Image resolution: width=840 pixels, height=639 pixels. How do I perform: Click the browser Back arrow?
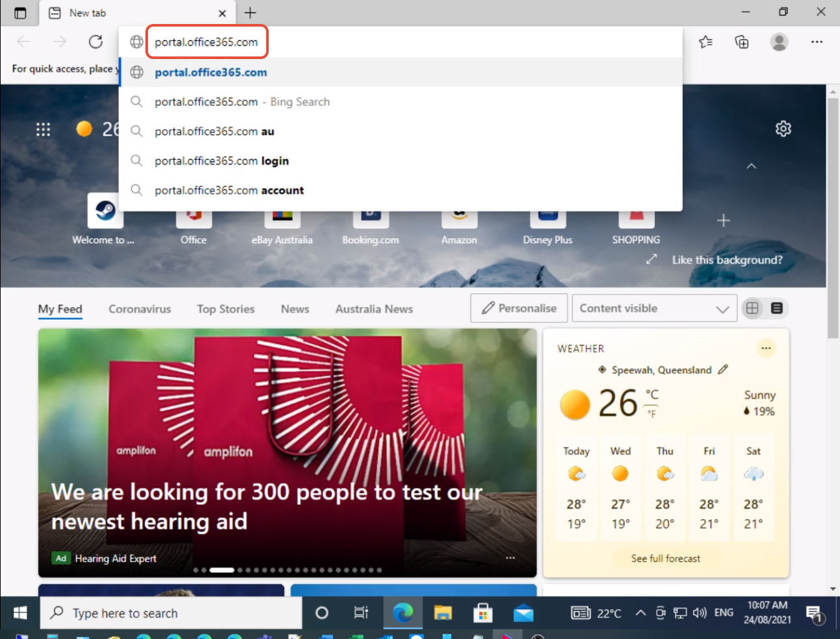tap(24, 42)
